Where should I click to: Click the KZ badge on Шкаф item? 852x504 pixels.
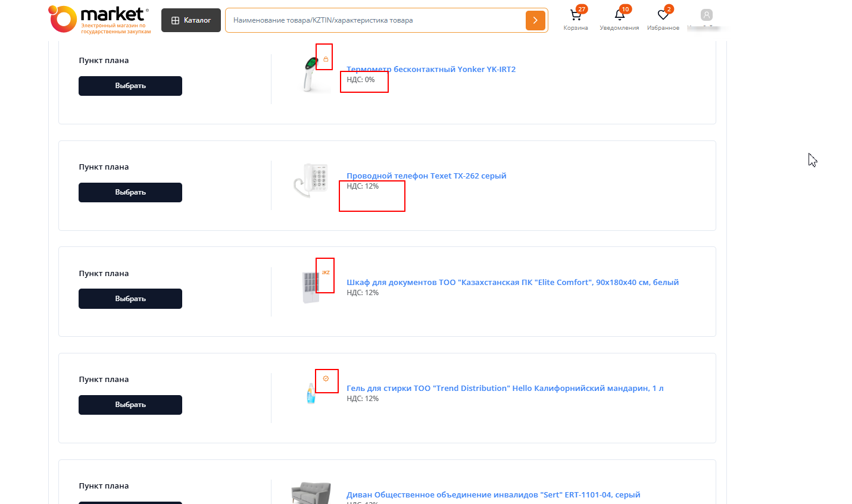point(326,273)
